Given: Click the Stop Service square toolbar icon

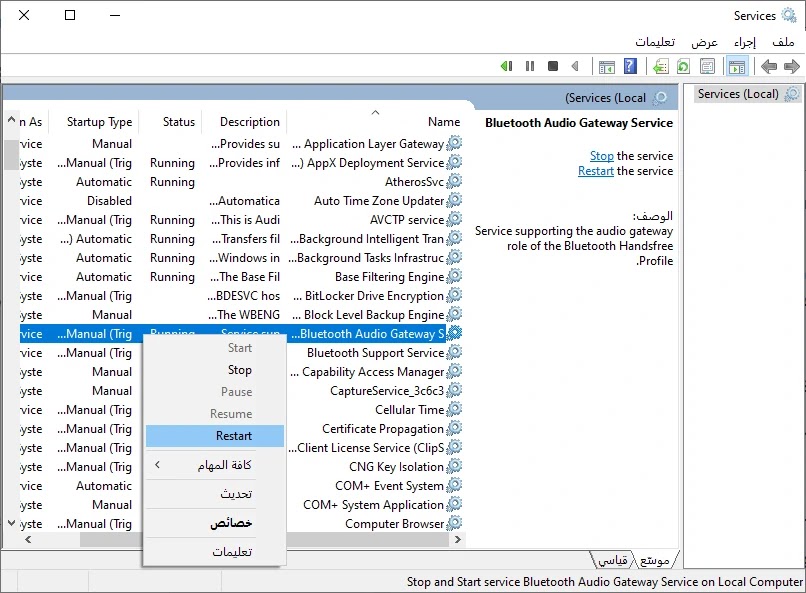Looking at the screenshot, I should point(553,66).
